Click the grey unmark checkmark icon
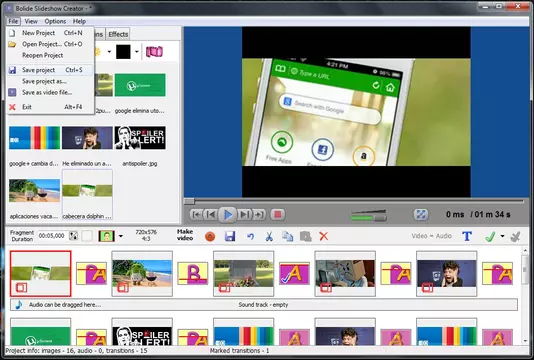 (x=515, y=236)
